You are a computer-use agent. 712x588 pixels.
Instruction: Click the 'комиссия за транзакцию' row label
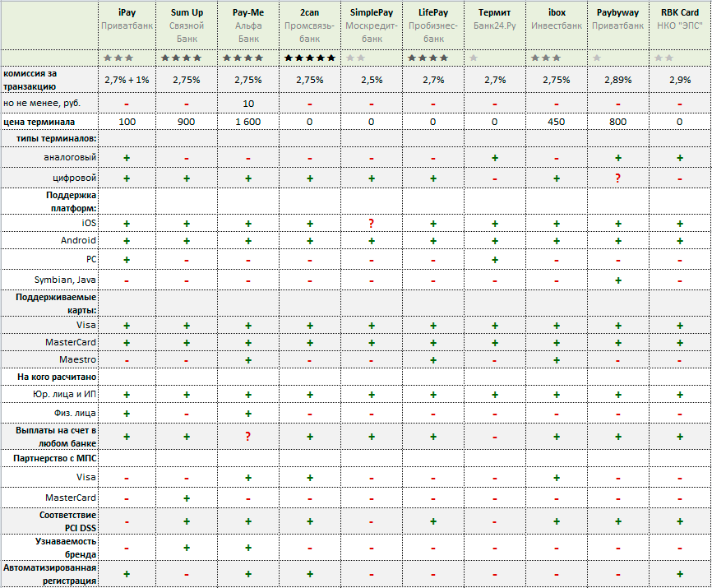pos(30,80)
